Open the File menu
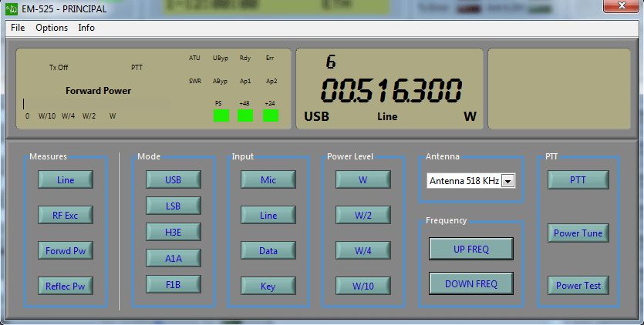The height and width of the screenshot is (325, 644). click(18, 28)
